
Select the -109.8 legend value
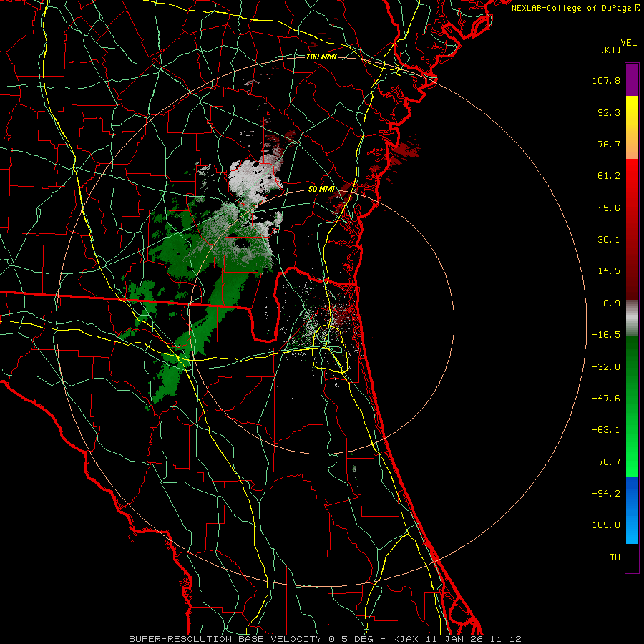click(x=603, y=525)
